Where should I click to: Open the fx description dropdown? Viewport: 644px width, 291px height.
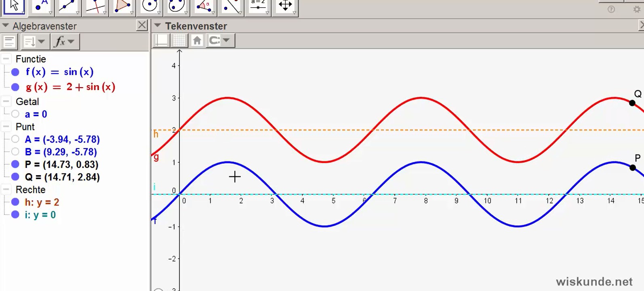pyautogui.click(x=65, y=42)
